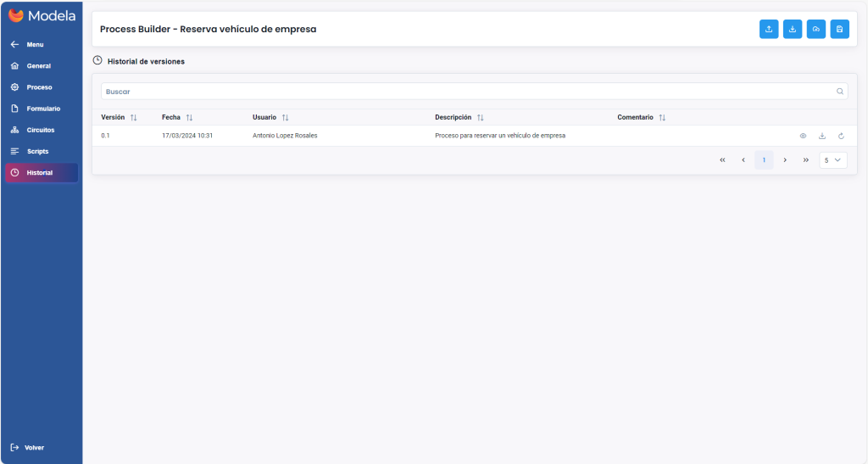The image size is (868, 464).
Task: View version 0.1 using the eye icon
Action: pyautogui.click(x=803, y=136)
